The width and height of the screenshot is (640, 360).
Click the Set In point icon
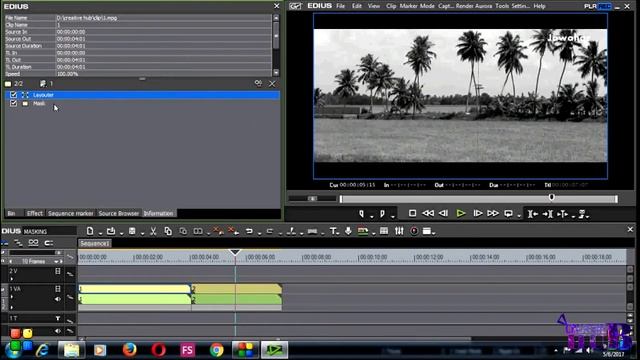point(362,213)
